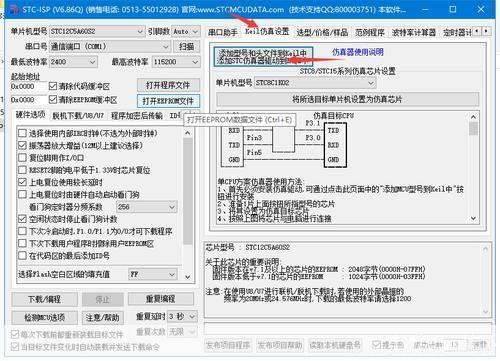Click 发布项目帮助 button
Screen dimensions: 500x361
point(280,345)
